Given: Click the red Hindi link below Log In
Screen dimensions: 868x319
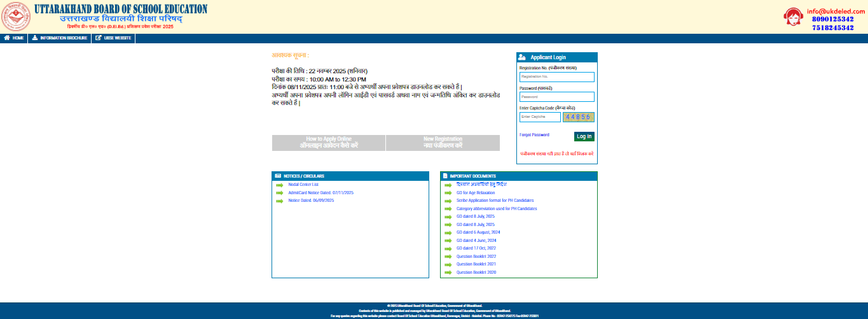Looking at the screenshot, I should (556, 154).
